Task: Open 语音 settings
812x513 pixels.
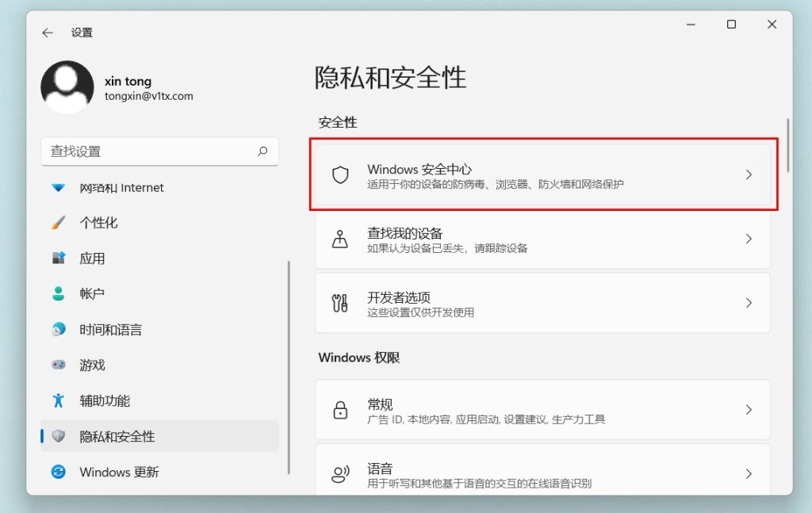Action: (542, 469)
